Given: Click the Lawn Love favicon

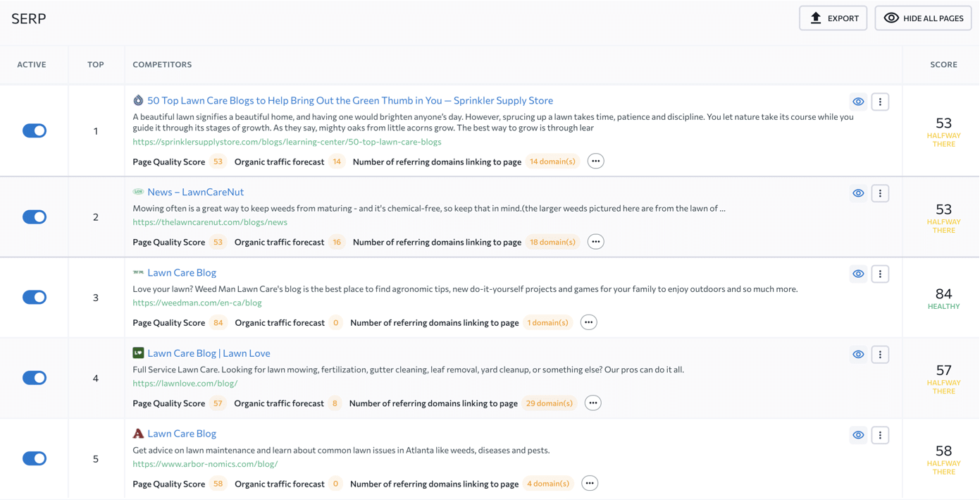Looking at the screenshot, I should coord(138,353).
